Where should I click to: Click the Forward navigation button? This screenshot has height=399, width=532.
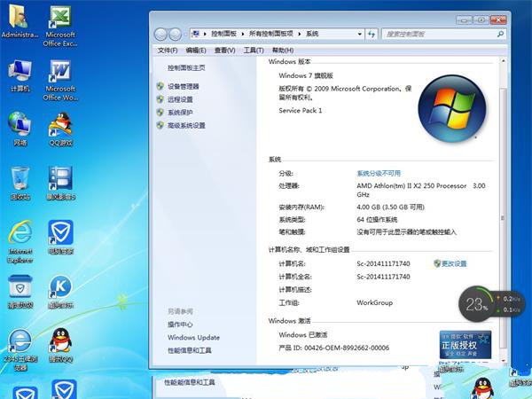[175, 34]
